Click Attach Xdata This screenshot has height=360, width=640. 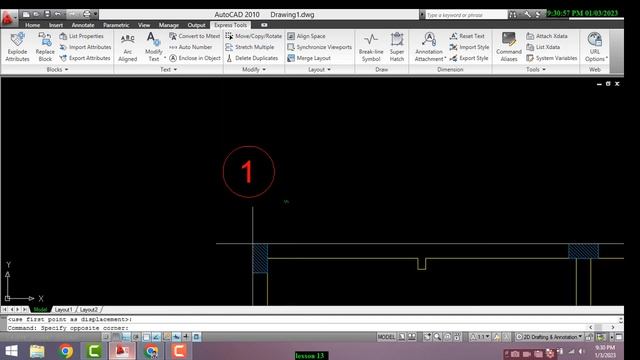(x=547, y=36)
